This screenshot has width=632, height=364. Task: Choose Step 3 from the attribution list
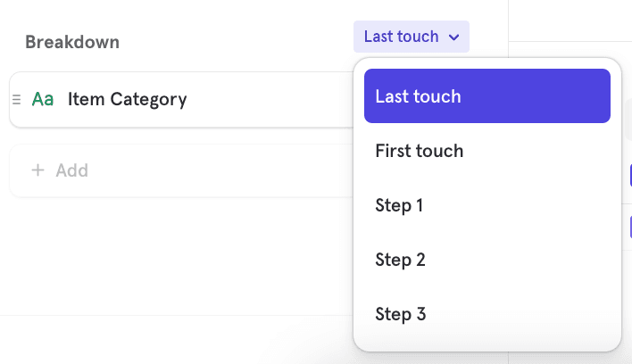(x=400, y=314)
